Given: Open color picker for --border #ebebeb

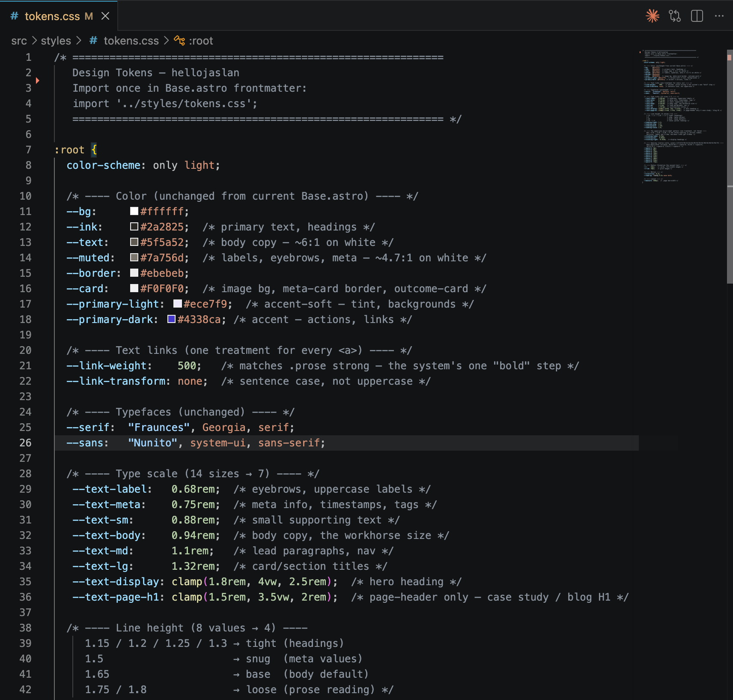Looking at the screenshot, I should tap(134, 272).
